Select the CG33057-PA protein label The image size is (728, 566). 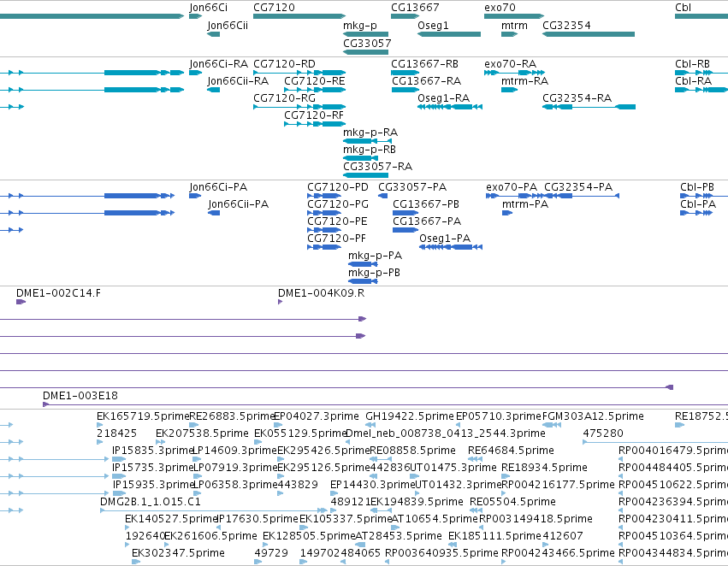[412, 187]
